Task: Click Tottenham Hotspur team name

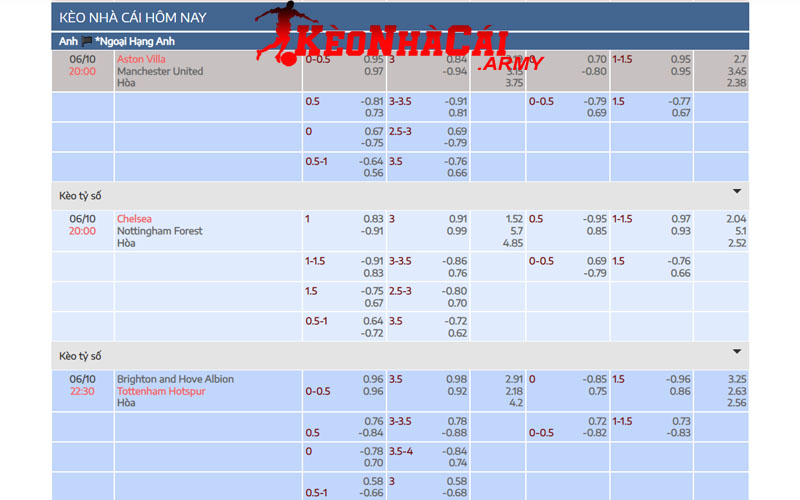Action: pyautogui.click(x=161, y=391)
